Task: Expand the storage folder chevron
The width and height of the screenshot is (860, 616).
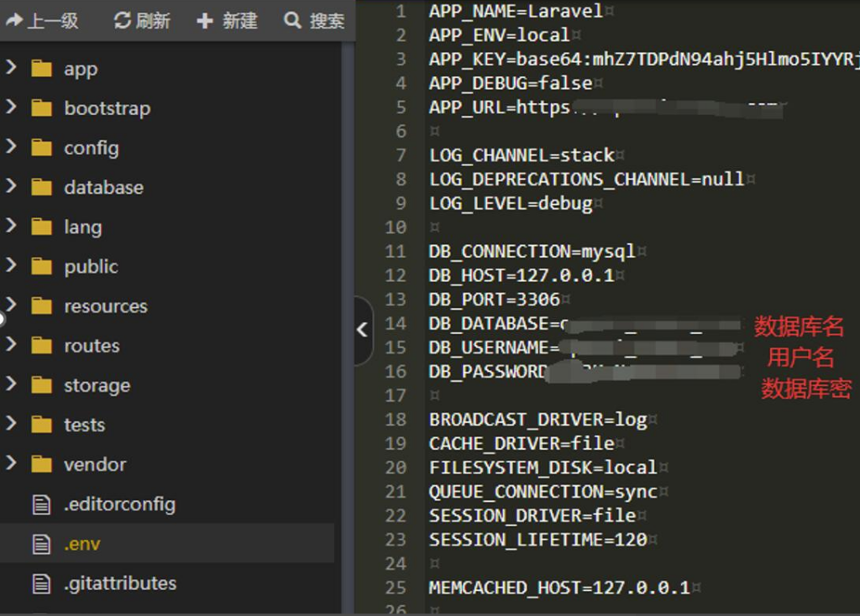Action: coord(11,384)
